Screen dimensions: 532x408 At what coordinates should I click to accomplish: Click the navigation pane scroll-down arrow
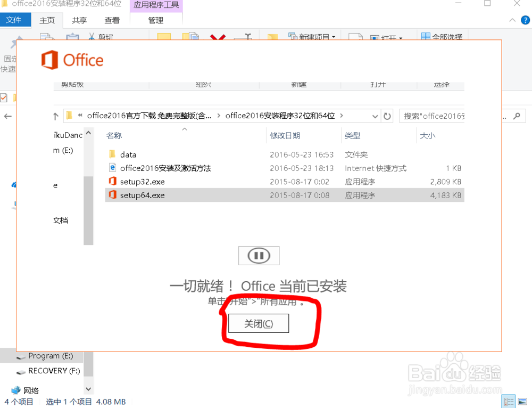88,389
